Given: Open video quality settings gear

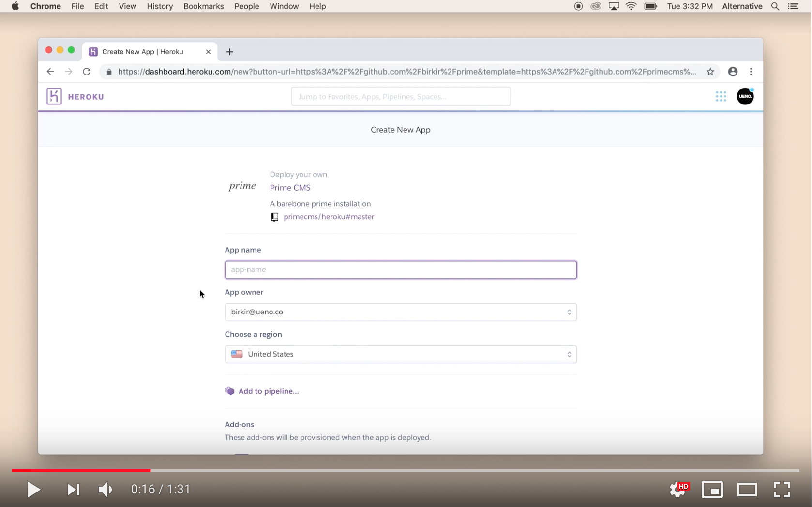Looking at the screenshot, I should tap(678, 490).
